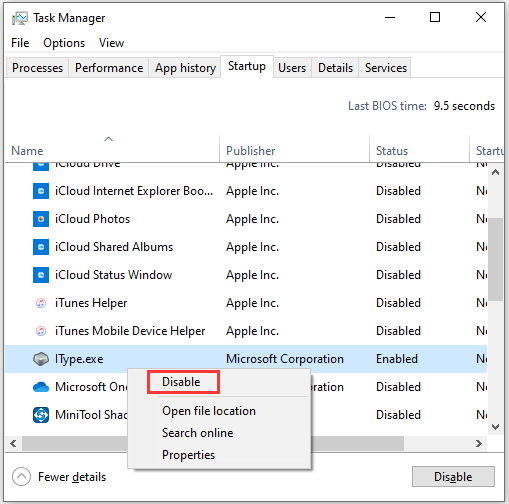Viewport: 509px width, 504px height.
Task: Maximize the Task Manager window
Action: 435,17
